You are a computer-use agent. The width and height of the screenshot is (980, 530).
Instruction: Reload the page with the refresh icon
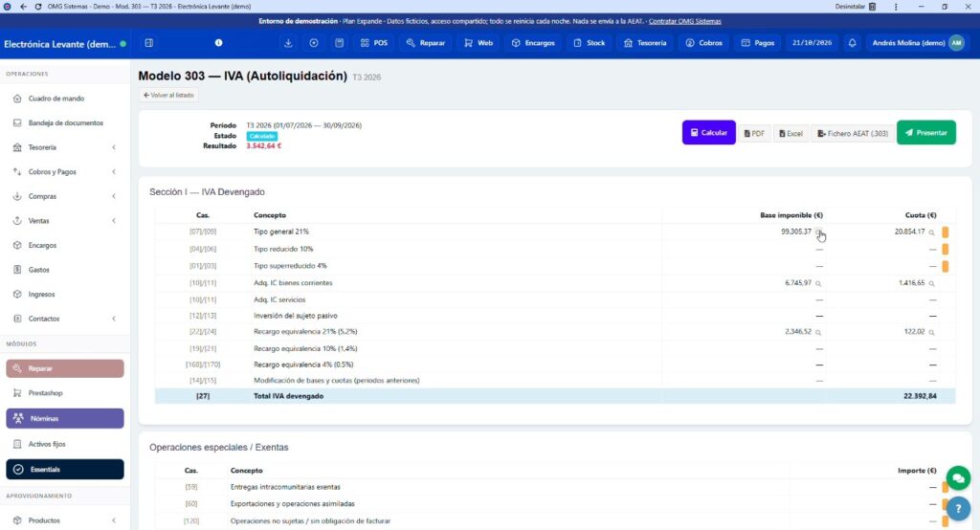pyautogui.click(x=38, y=7)
